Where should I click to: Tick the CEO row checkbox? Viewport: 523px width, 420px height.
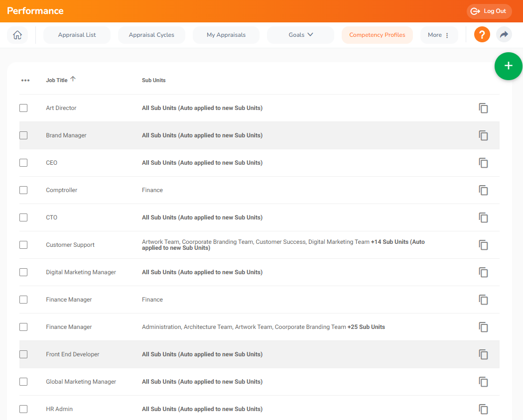[x=23, y=163]
